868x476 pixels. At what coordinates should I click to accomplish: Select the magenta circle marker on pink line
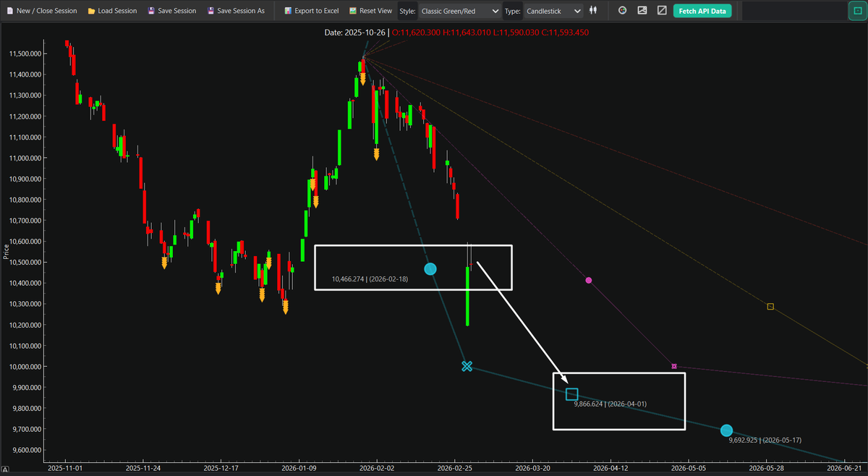(x=588, y=280)
